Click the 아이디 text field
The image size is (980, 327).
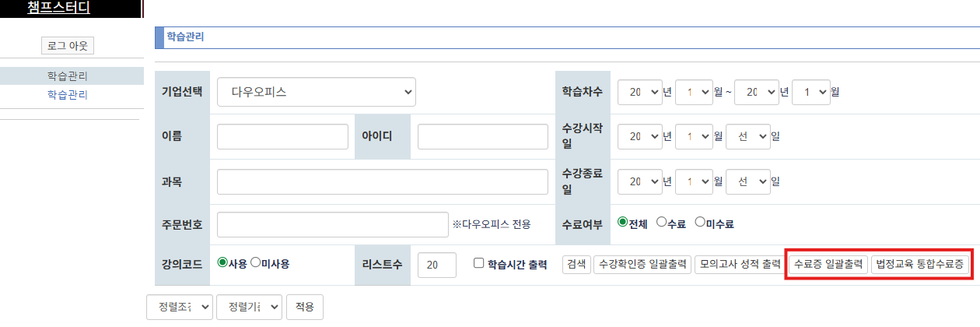pyautogui.click(x=483, y=136)
